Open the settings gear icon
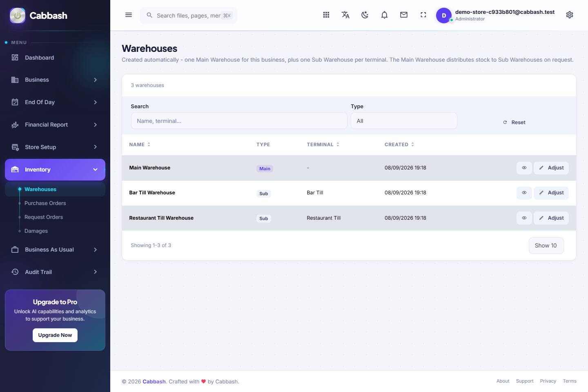Screen dimensions: 588x392 click(570, 15)
